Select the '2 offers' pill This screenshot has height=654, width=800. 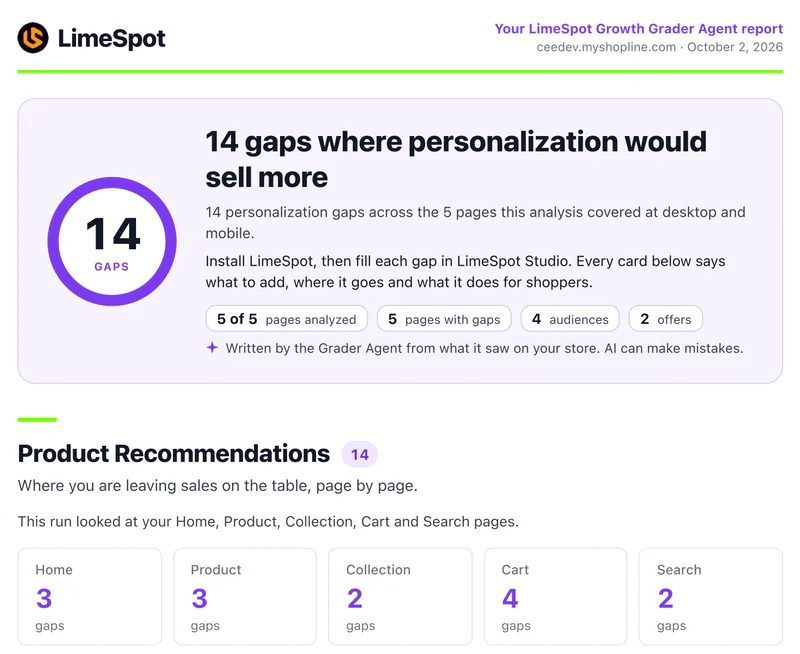pyautogui.click(x=666, y=319)
